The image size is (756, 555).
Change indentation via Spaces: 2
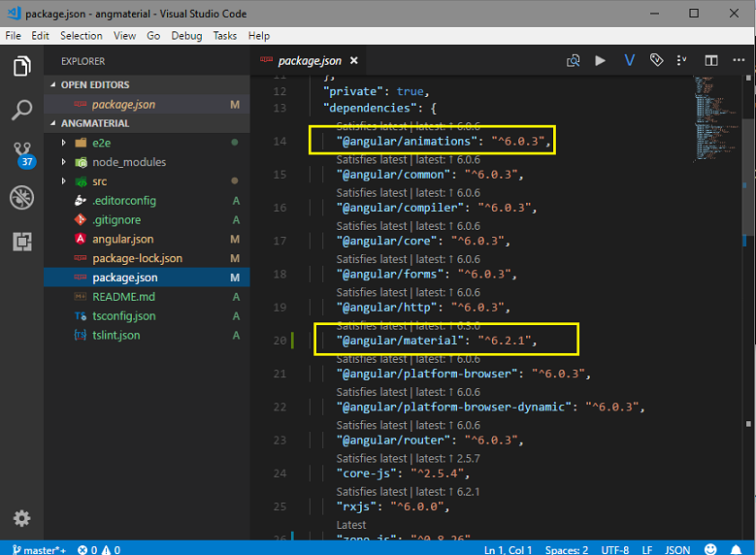click(x=567, y=550)
